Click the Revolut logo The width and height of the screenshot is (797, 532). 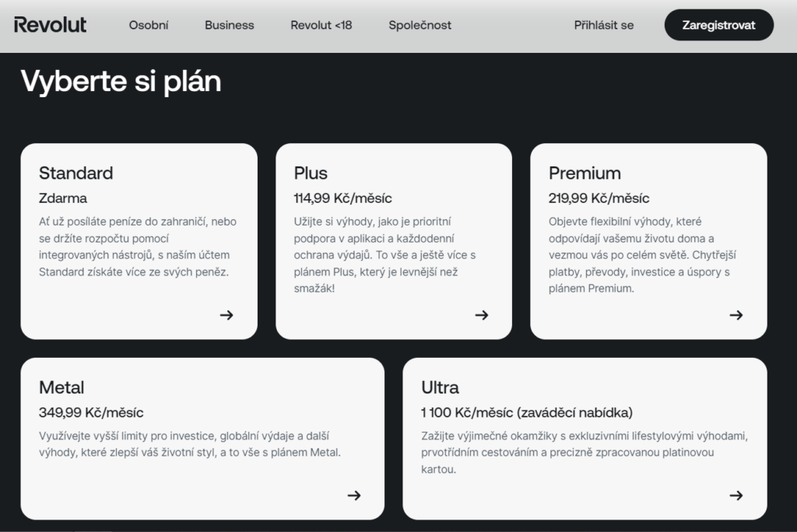[x=50, y=25]
